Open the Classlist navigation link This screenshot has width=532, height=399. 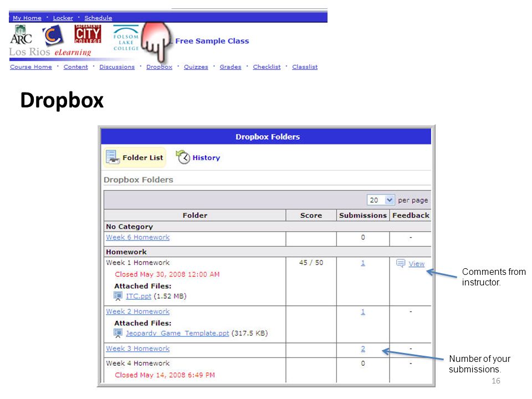(x=305, y=67)
